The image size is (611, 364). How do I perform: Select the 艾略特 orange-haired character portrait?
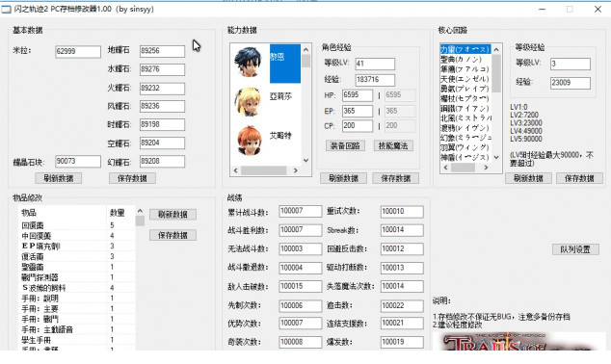pyautogui.click(x=249, y=141)
